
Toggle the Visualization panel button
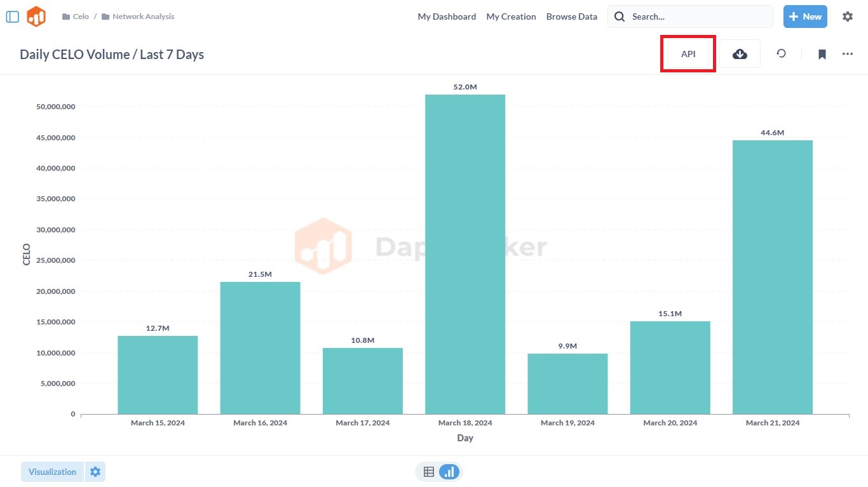(x=52, y=472)
